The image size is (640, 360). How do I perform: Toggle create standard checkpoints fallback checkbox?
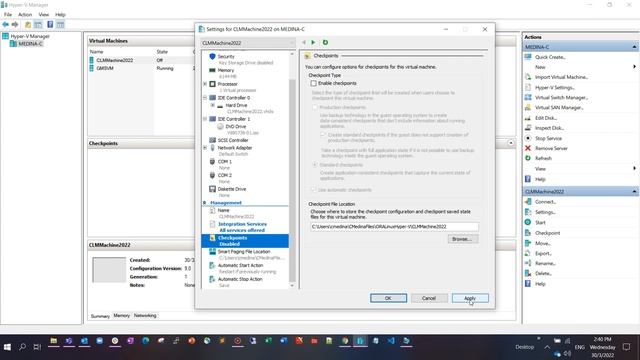pyautogui.click(x=323, y=135)
